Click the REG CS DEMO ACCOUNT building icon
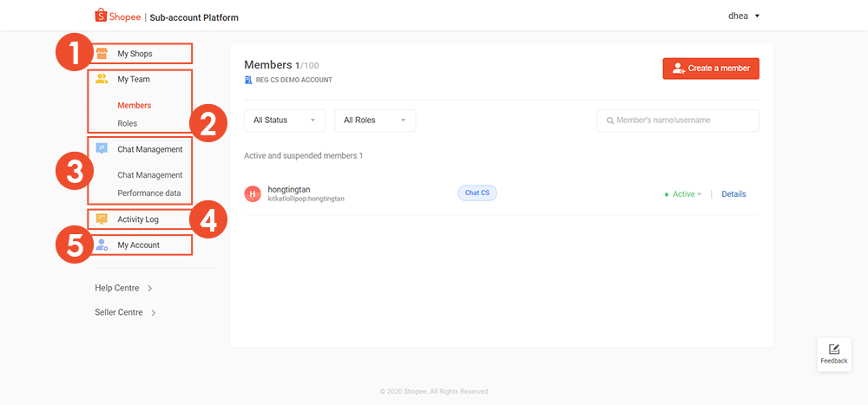The height and width of the screenshot is (405, 868). tap(248, 80)
